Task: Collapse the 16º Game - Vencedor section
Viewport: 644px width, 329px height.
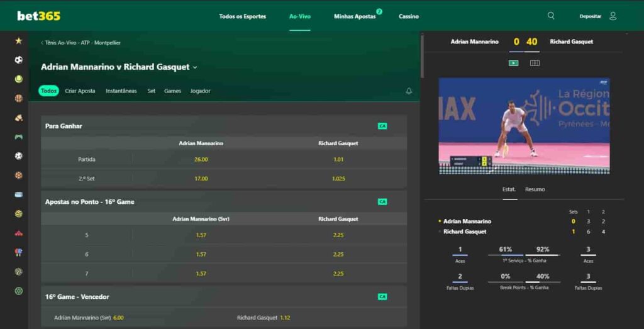Action: 224,296
